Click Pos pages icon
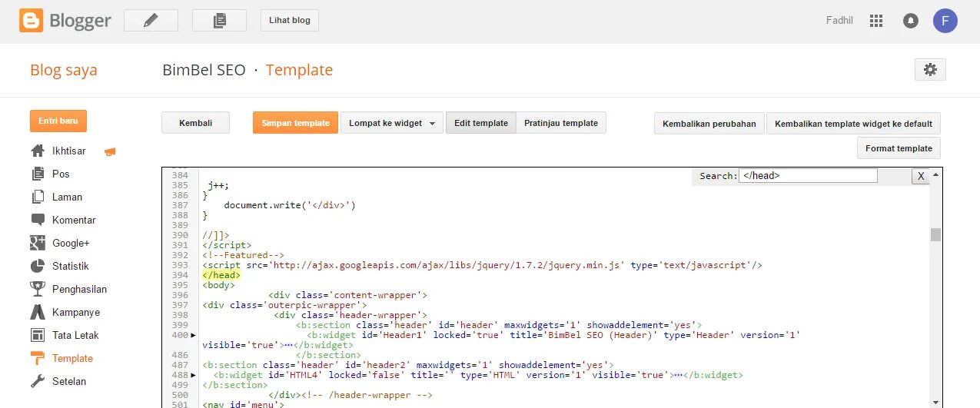This screenshot has height=408, width=980. [37, 174]
